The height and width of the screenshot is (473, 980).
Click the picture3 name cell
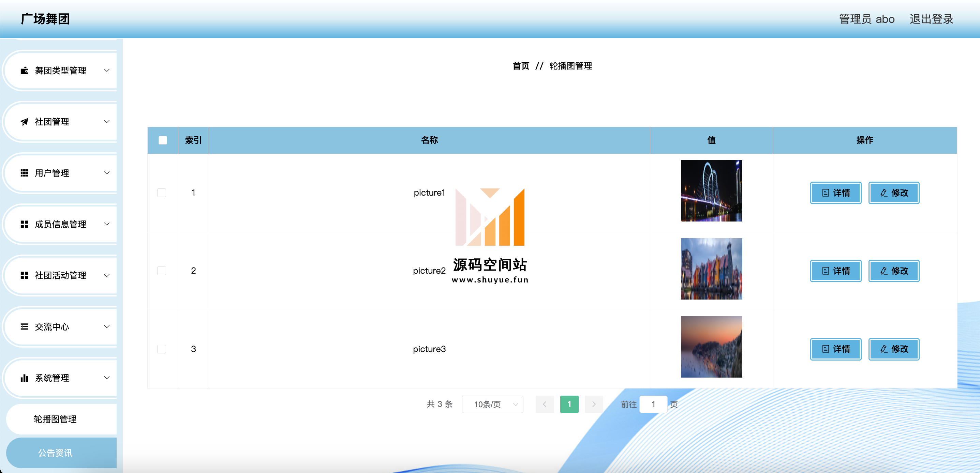tap(429, 349)
